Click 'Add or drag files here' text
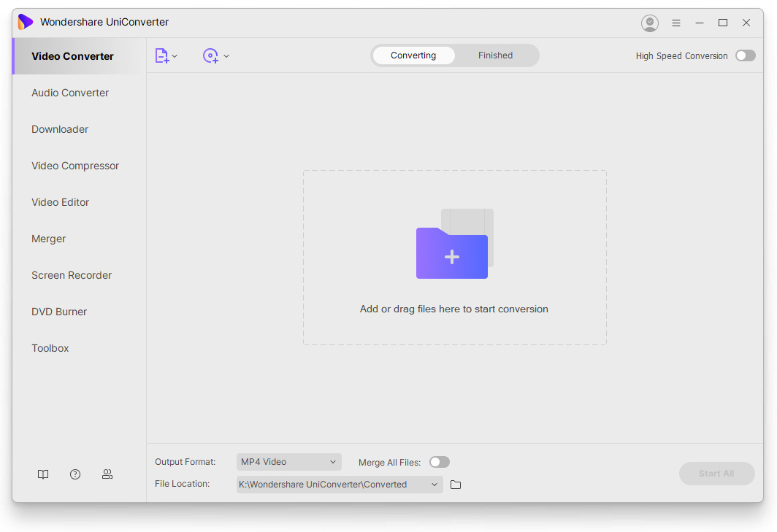This screenshot has height=532, width=777. click(454, 309)
